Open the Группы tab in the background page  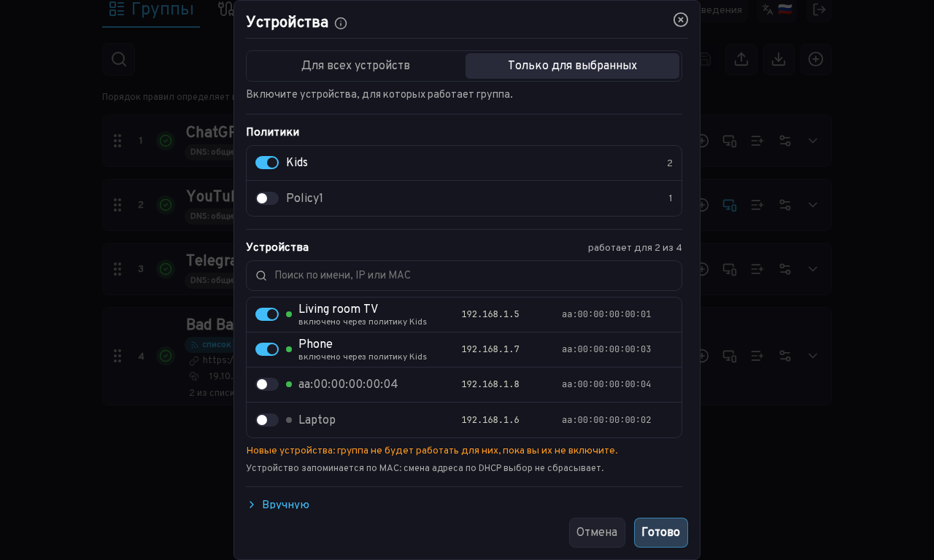click(x=151, y=10)
